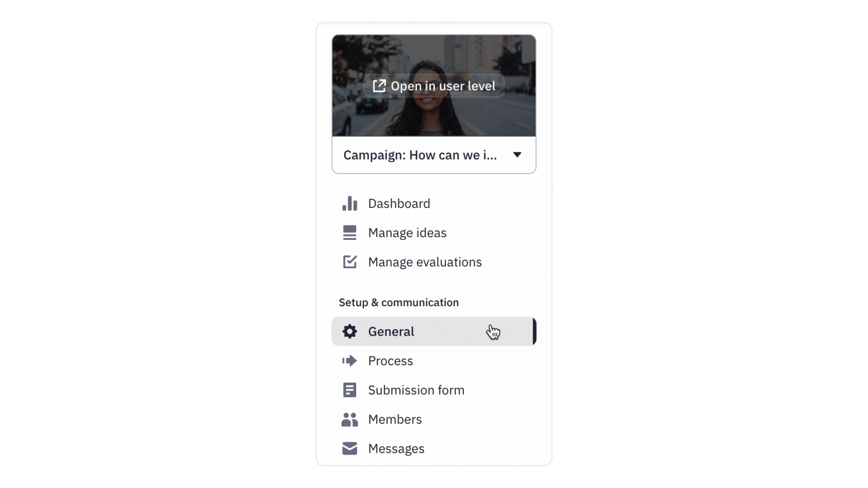Screen dimensions: 868x488
Task: Go to Manage ideas
Action: pos(434,233)
